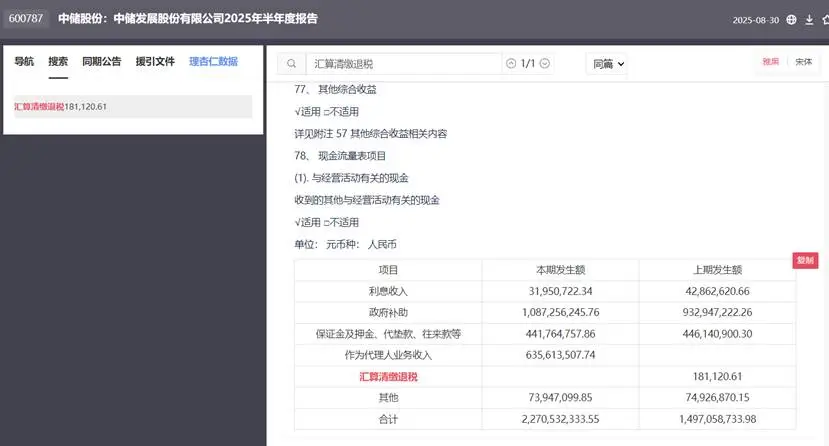
Task: Click value 42,862,620.66
Action: 717,291
